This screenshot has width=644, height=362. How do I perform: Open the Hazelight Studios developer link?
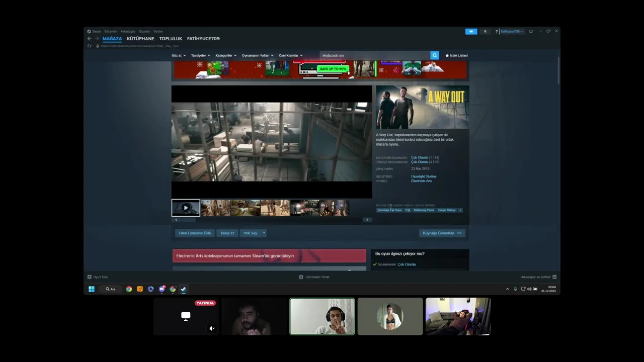point(424,176)
